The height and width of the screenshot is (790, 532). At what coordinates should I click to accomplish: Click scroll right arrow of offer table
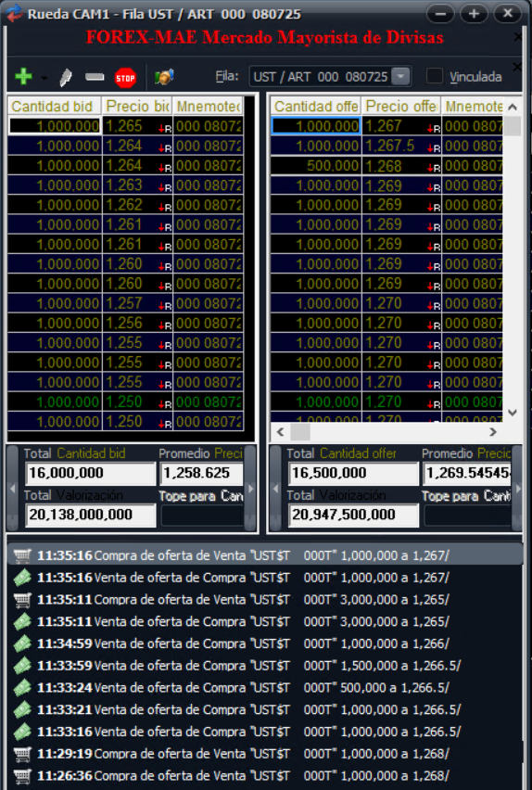[493, 432]
